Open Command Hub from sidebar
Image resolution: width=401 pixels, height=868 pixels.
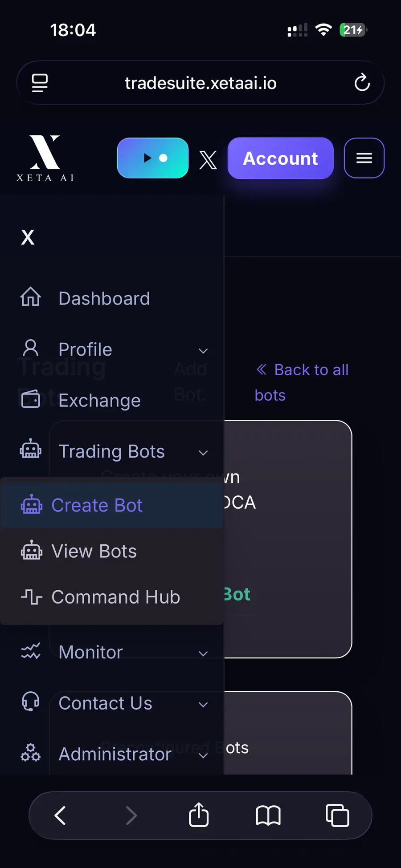point(115,597)
